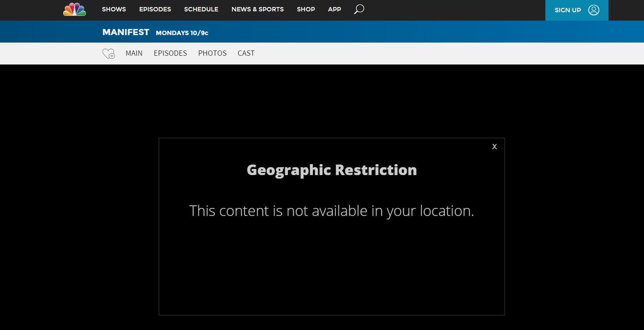This screenshot has height=330, width=644.
Task: Click the SIGN UP button
Action: click(x=577, y=10)
